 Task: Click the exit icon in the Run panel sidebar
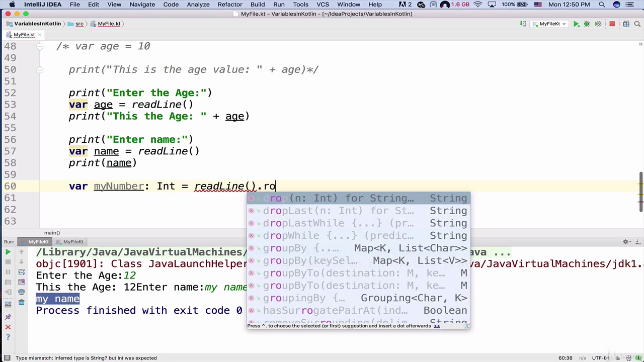coord(8,292)
